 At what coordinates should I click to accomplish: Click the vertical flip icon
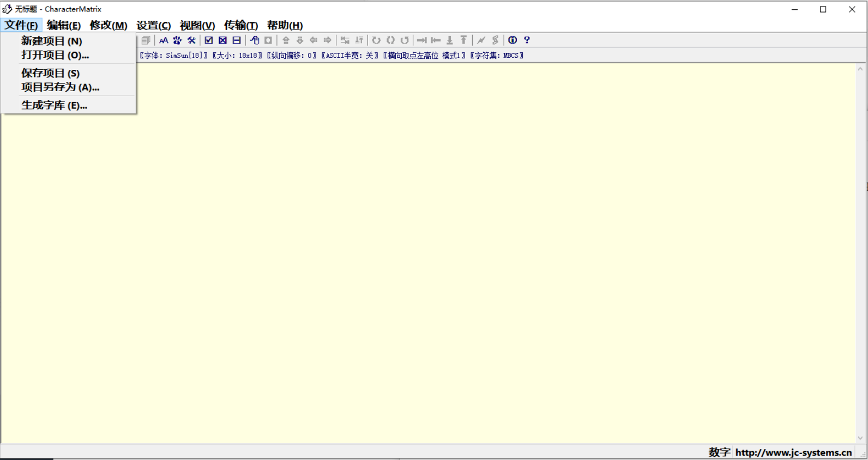(359, 40)
